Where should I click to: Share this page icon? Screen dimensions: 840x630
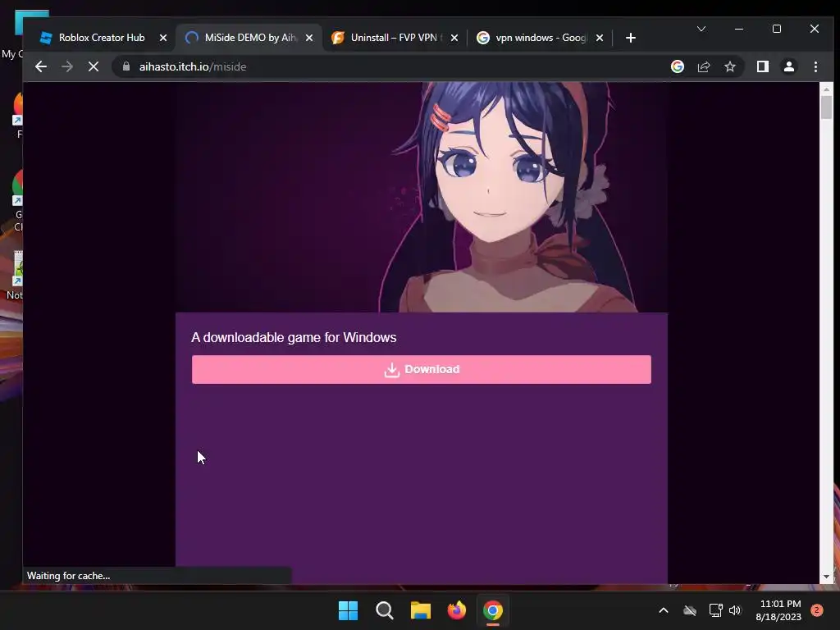[x=703, y=66]
